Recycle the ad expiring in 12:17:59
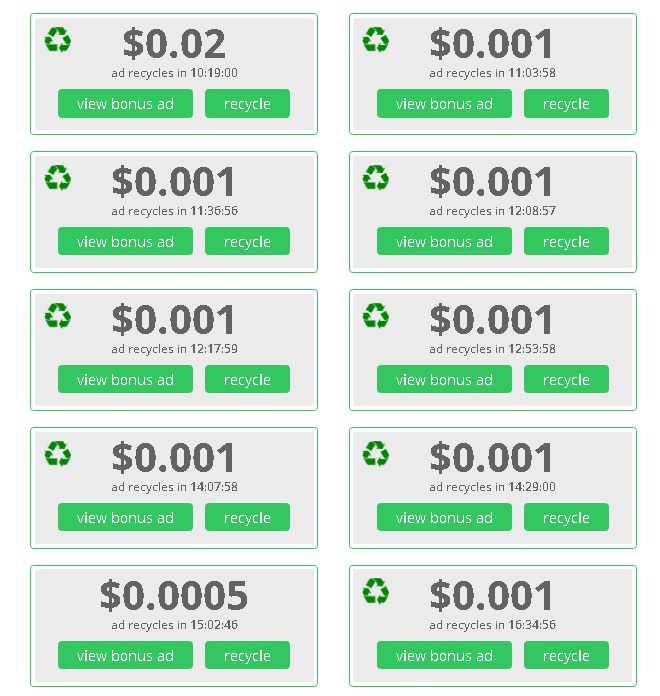 pyautogui.click(x=247, y=380)
